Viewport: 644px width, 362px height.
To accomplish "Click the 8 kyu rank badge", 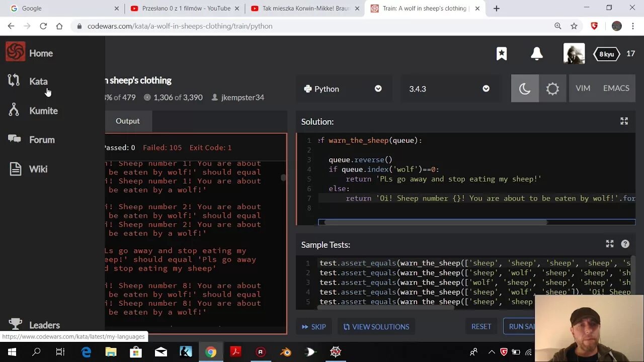I will tap(606, 54).
